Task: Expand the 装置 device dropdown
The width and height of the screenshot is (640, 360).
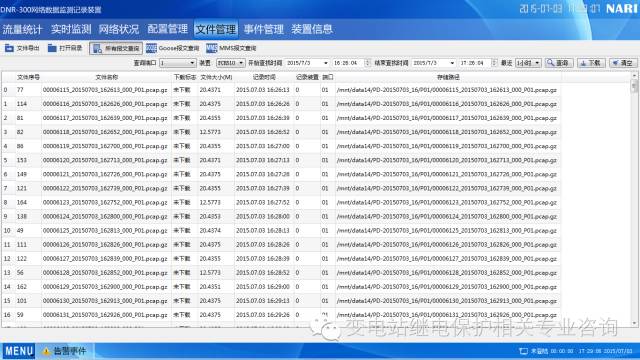Action: 230,63
